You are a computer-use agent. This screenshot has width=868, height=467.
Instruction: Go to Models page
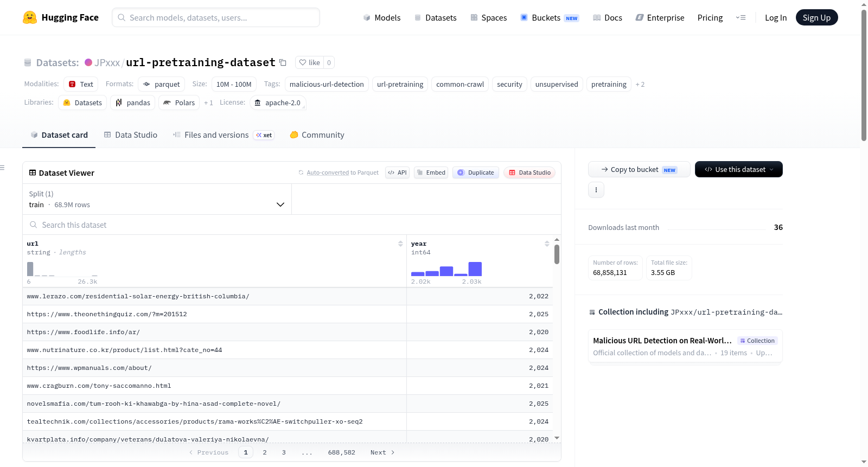[382, 17]
